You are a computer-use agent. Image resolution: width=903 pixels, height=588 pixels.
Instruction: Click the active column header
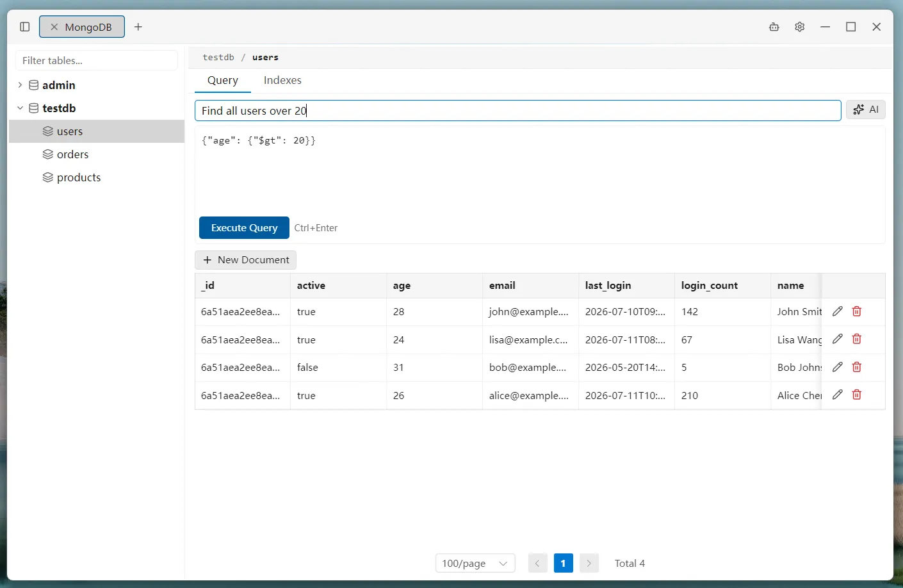point(339,286)
